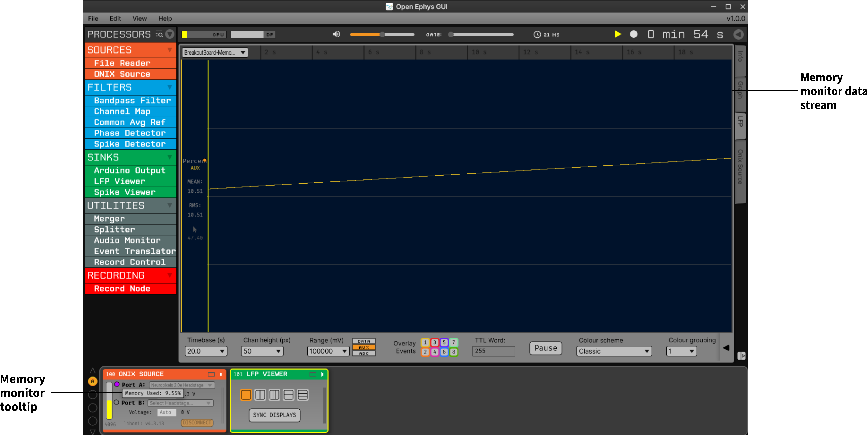The image size is (868, 435).
Task: Toggle DATA channel type button
Action: pyautogui.click(x=364, y=341)
